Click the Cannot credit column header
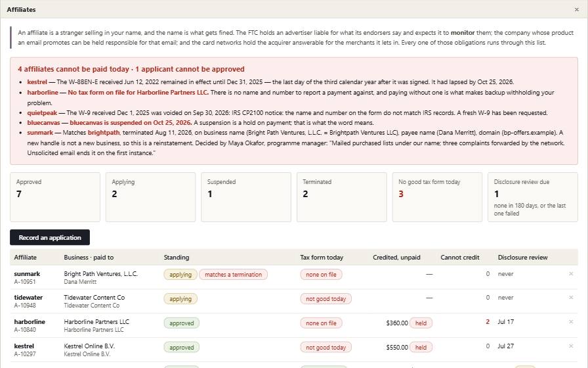Screen dimensions: 588x368 (x=460, y=257)
